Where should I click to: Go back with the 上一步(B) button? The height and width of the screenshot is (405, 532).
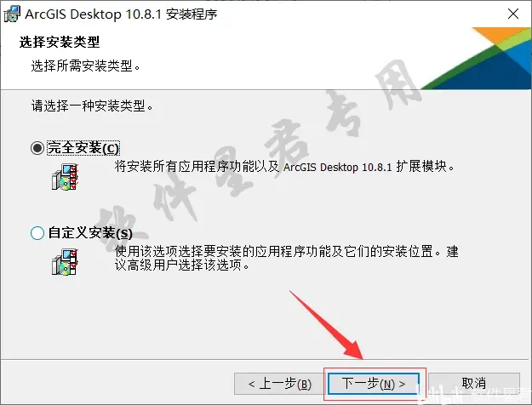tap(279, 384)
